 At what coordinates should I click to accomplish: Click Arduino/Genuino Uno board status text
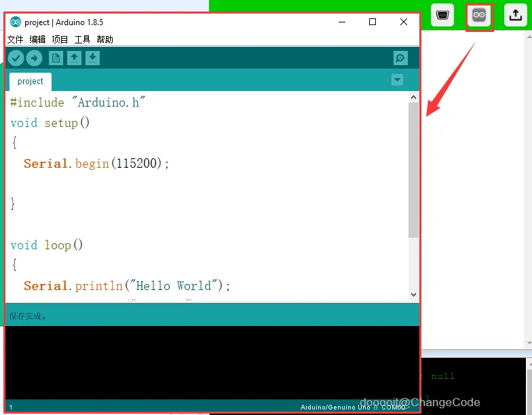click(353, 407)
